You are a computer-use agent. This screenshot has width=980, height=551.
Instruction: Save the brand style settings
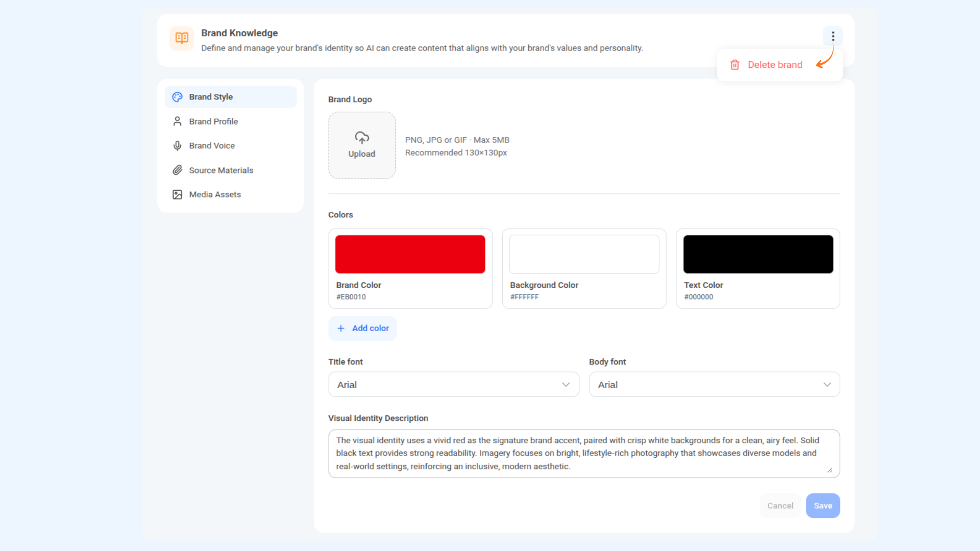(x=823, y=506)
